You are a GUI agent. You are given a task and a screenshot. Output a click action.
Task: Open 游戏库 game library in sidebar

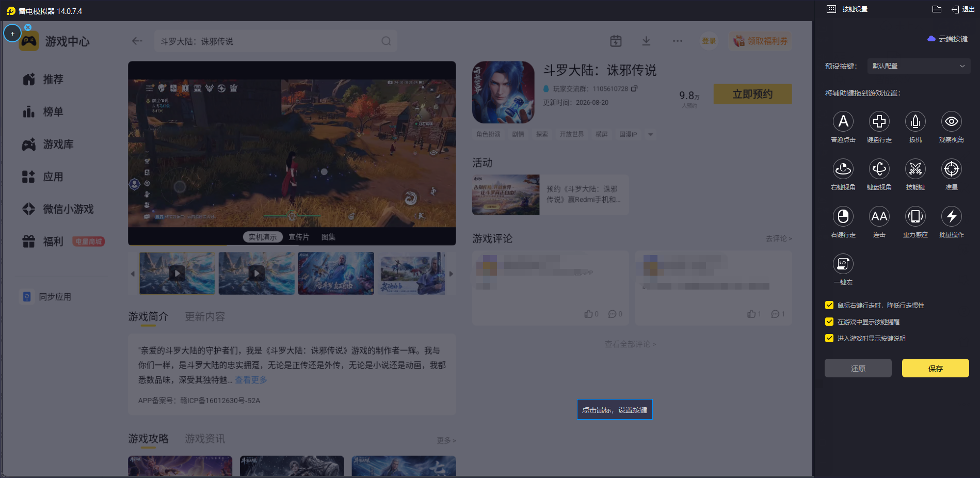[x=48, y=145]
